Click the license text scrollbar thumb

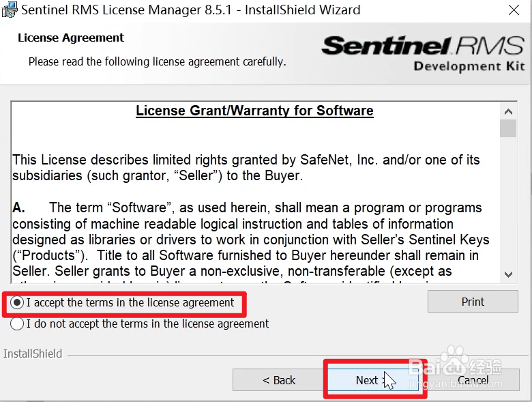click(508, 128)
